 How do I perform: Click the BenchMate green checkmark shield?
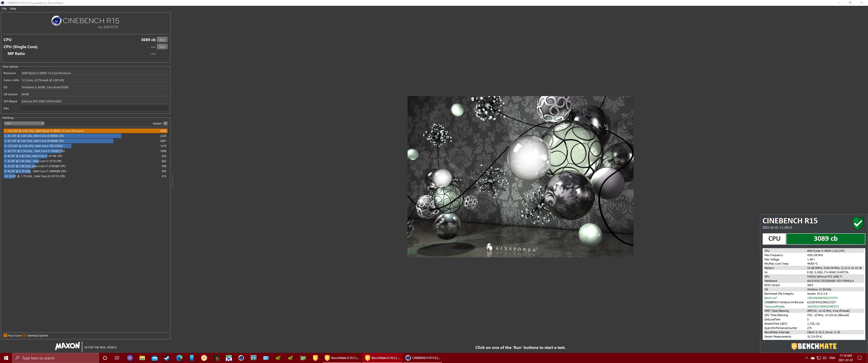click(858, 223)
